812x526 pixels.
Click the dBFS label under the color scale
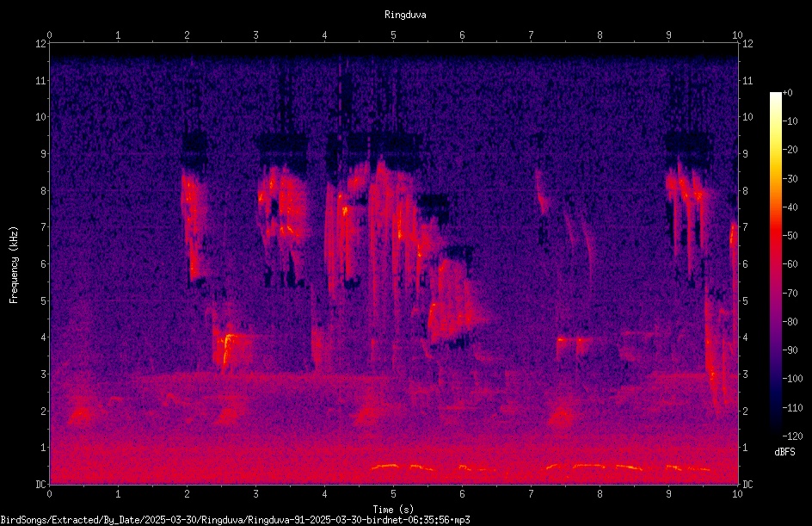pos(784,452)
